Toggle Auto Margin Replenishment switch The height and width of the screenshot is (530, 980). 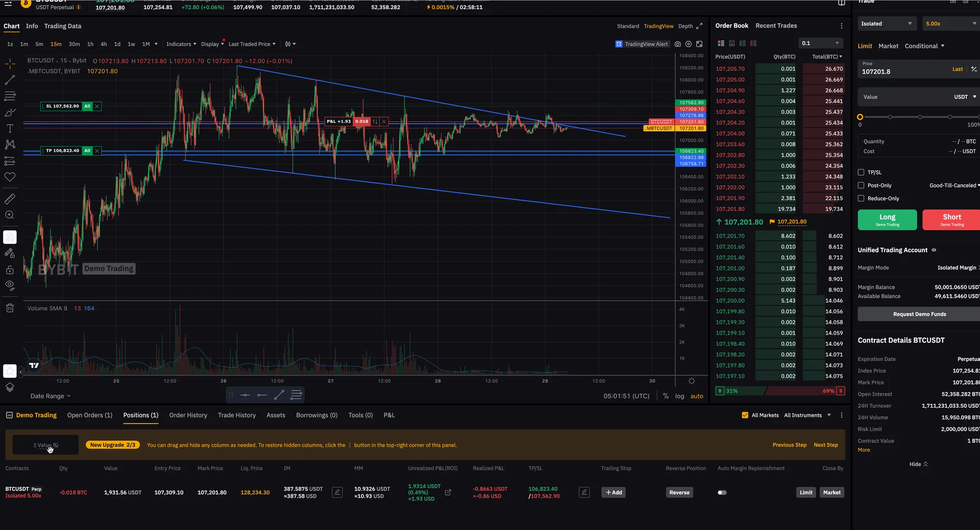coord(722,493)
